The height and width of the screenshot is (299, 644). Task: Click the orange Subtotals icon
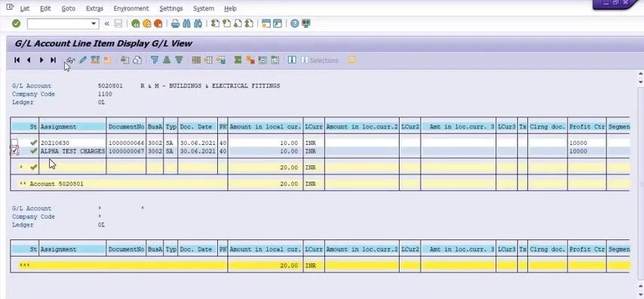click(x=250, y=60)
